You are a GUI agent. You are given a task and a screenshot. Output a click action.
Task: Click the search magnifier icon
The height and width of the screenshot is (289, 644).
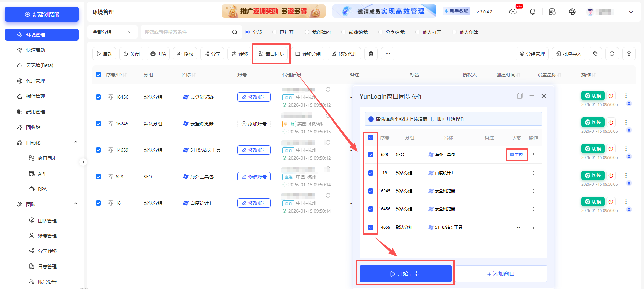point(235,32)
